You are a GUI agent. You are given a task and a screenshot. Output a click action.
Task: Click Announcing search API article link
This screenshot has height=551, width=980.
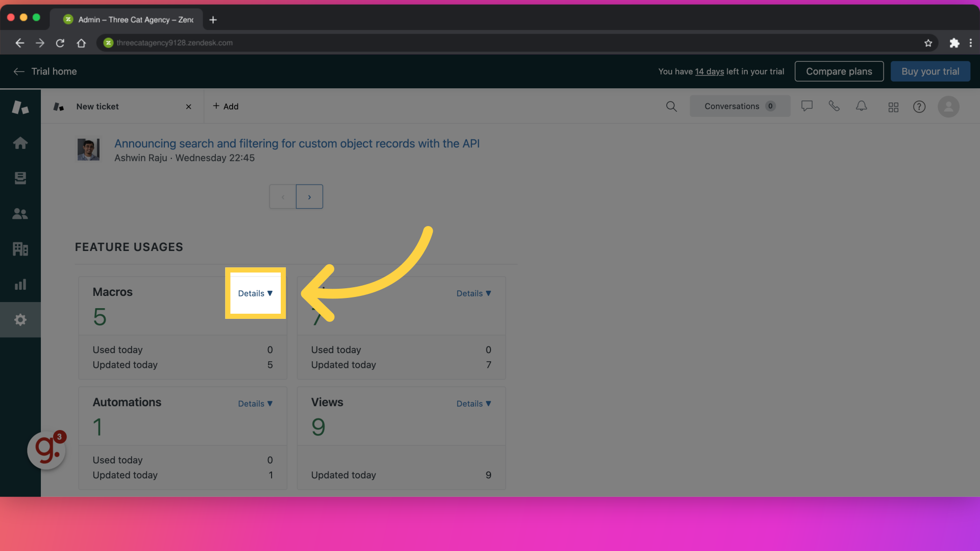pos(296,143)
